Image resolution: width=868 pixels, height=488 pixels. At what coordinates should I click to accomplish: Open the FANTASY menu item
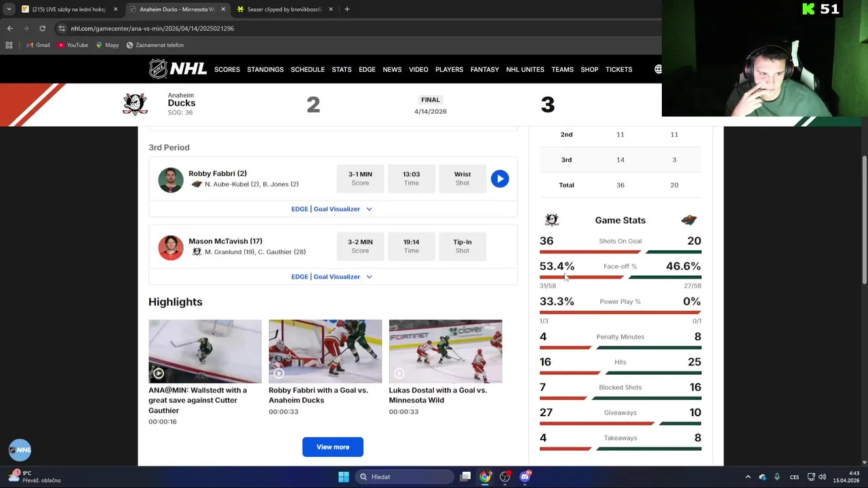(485, 69)
